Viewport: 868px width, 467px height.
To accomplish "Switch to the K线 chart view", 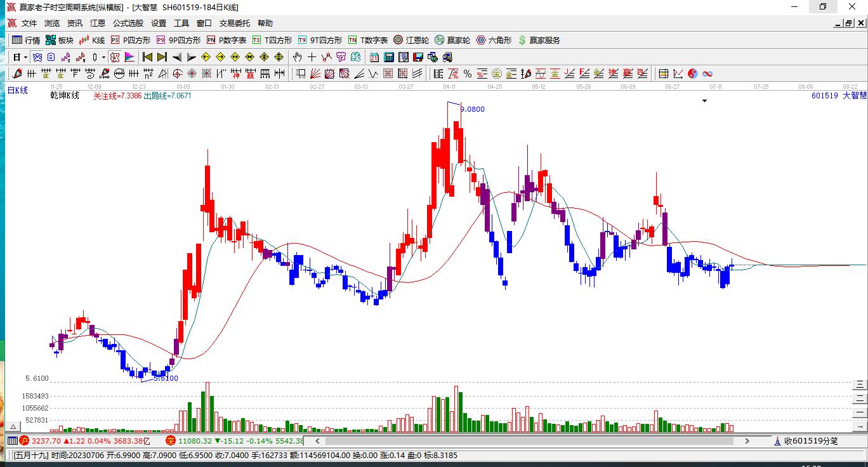I will coord(92,40).
